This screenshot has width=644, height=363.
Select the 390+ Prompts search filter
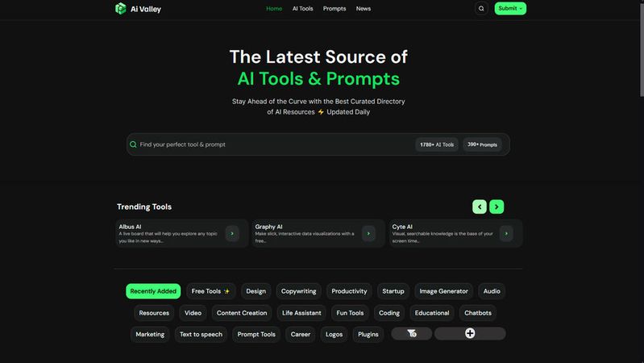482,144
